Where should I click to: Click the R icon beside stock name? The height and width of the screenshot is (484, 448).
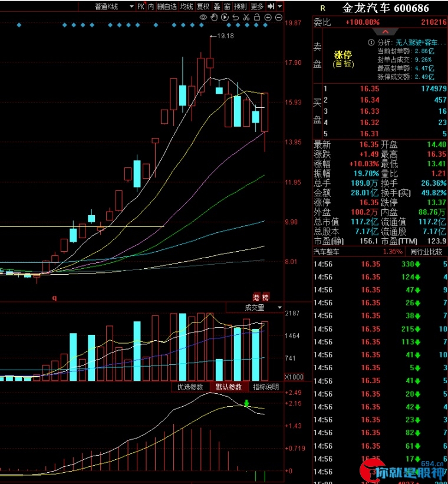(322, 8)
